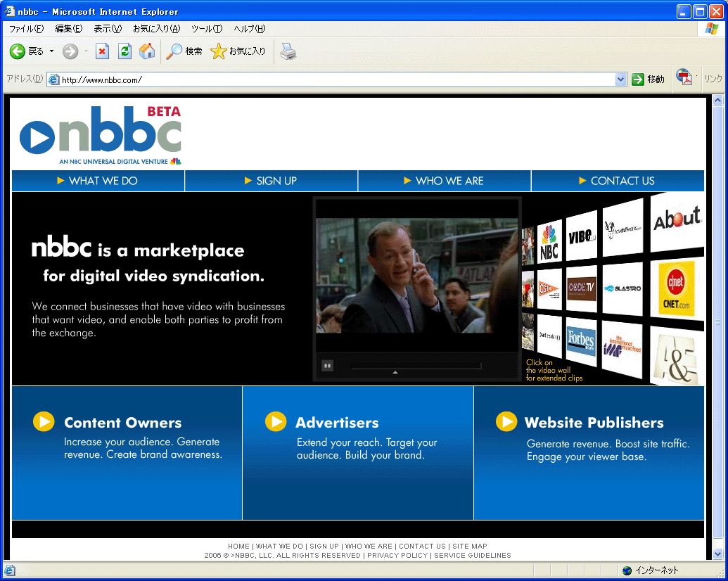Open the PRIVACY POLICY footer link

click(397, 555)
